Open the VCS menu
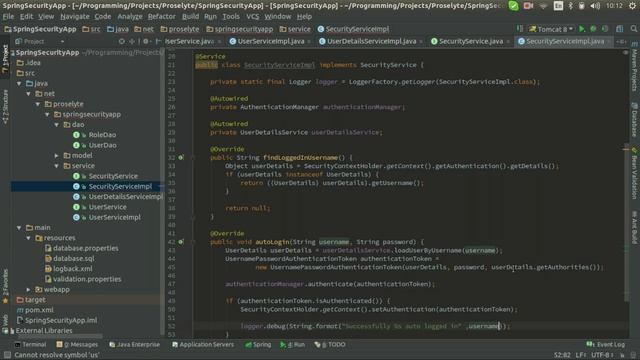Image resolution: width=640 pixels, height=360 pixels. pyautogui.click(x=252, y=17)
